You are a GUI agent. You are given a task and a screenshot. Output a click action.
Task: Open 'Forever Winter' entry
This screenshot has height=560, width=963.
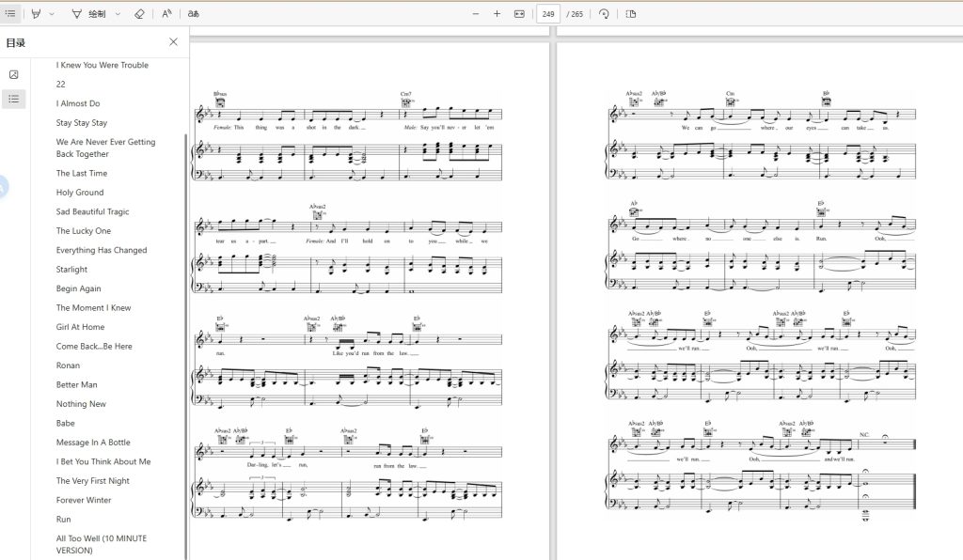(84, 500)
